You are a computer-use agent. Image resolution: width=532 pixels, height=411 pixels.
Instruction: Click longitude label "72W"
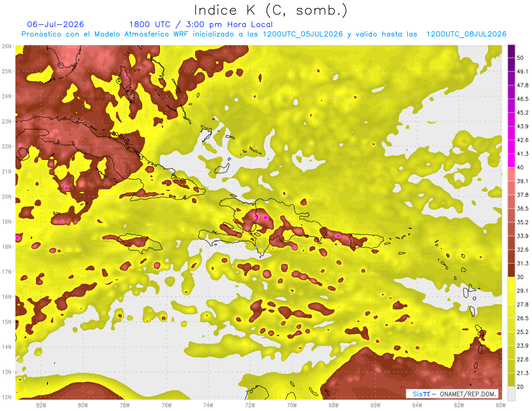250,405
